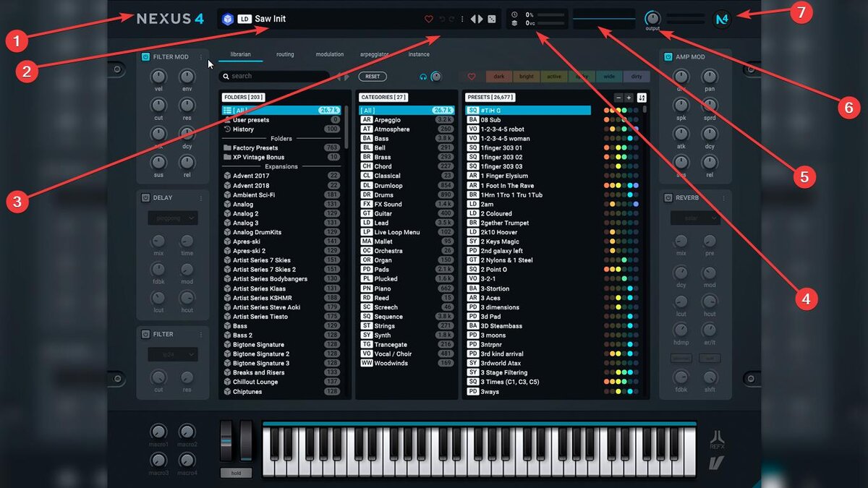Click the undo arrow in the preset header
The width and height of the screenshot is (868, 488).
pos(442,19)
